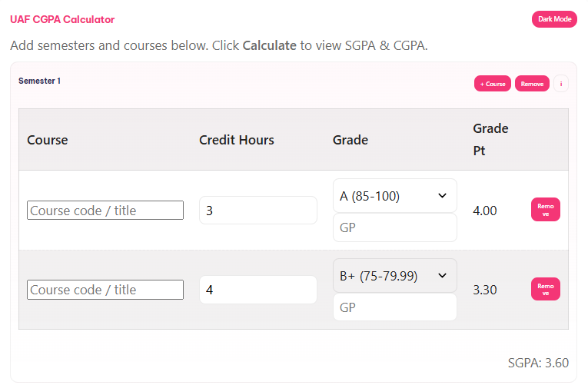Click the Course column header

pyautogui.click(x=48, y=140)
